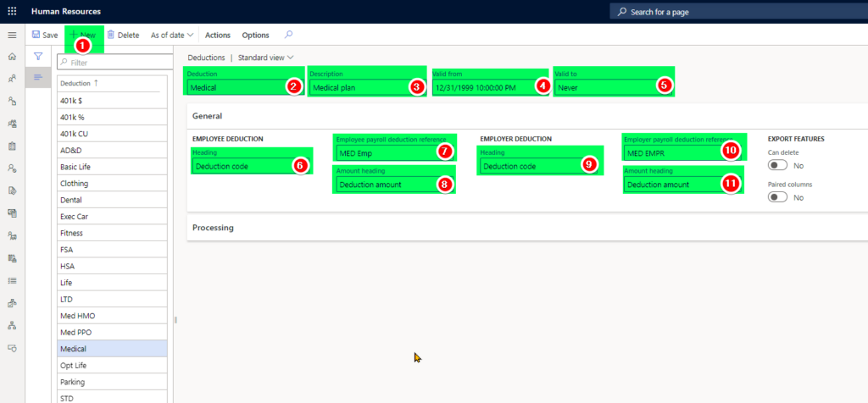Open the Options menu
This screenshot has width=868, height=403.
pyautogui.click(x=255, y=35)
